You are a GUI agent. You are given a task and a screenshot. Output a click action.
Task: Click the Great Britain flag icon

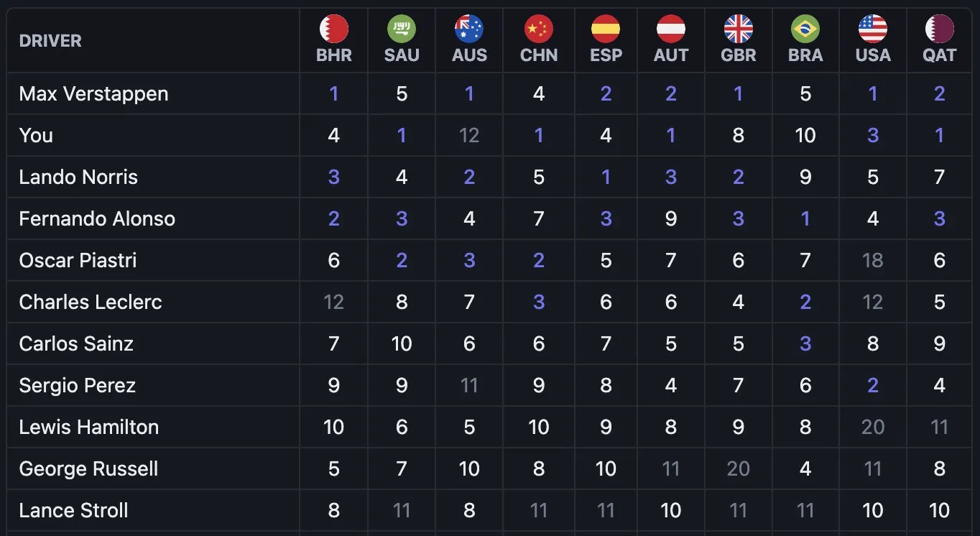(739, 29)
